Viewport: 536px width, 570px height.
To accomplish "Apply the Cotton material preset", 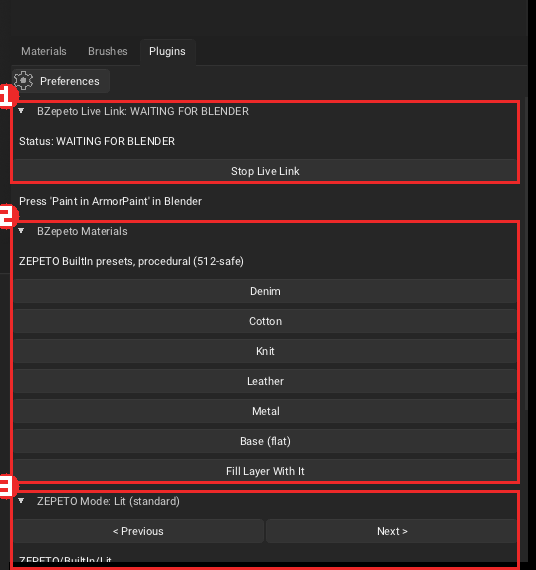I will tap(265, 321).
